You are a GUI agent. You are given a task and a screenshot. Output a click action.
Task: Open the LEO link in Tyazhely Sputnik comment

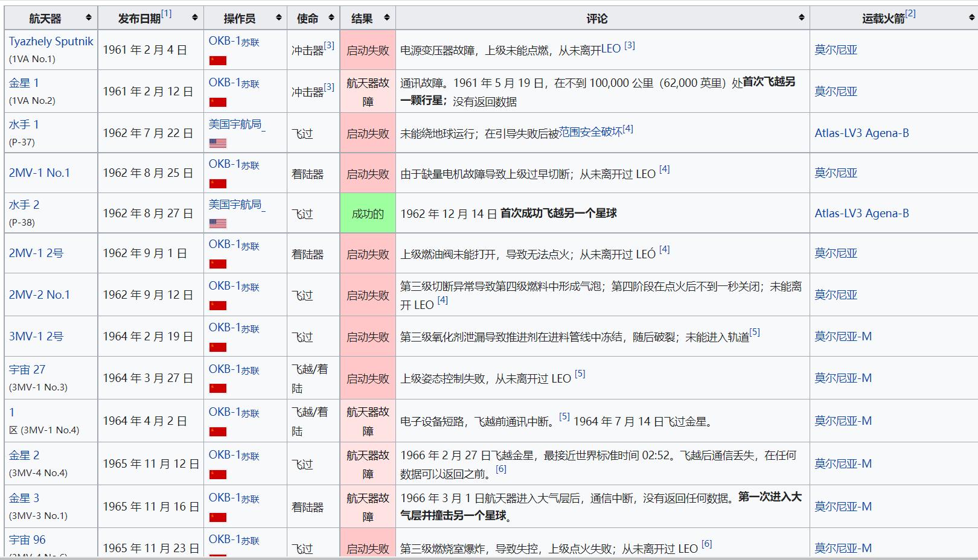coord(610,49)
